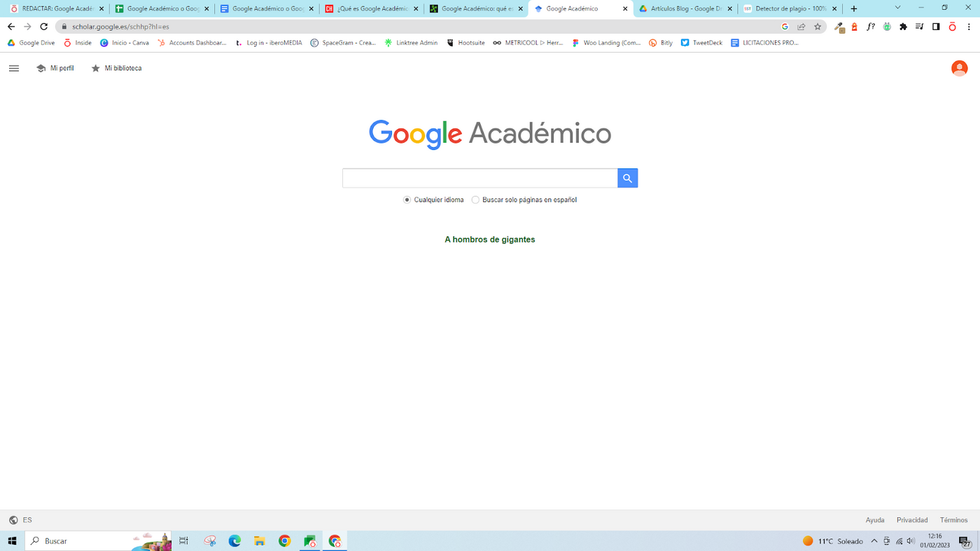Switch to ¿Qué es Google Académico tab
The width and height of the screenshot is (980, 551).
pyautogui.click(x=372, y=8)
